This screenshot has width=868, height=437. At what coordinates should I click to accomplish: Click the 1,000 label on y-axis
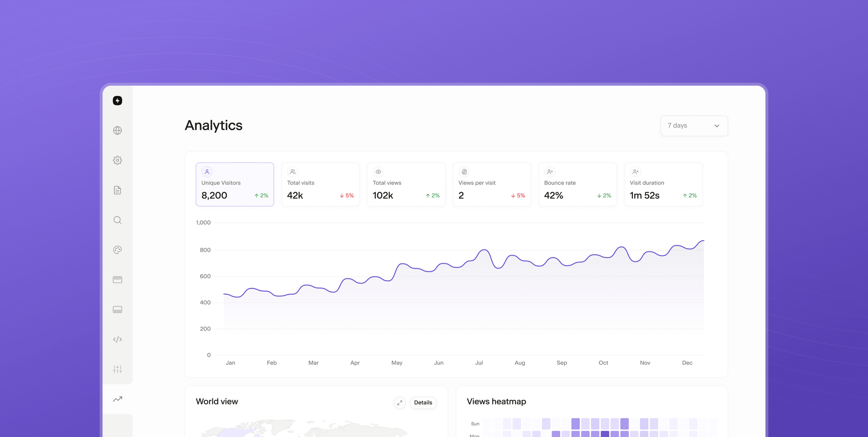pos(203,223)
